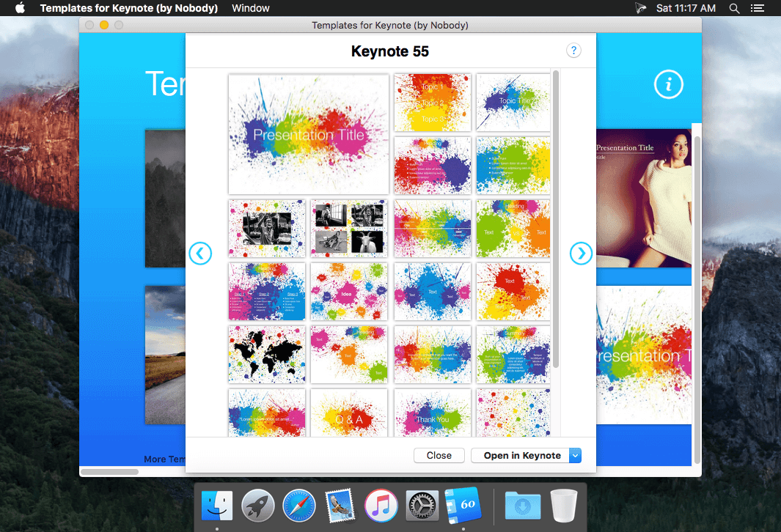
Task: Click the More Templates link at the bottom
Action: coord(164,459)
